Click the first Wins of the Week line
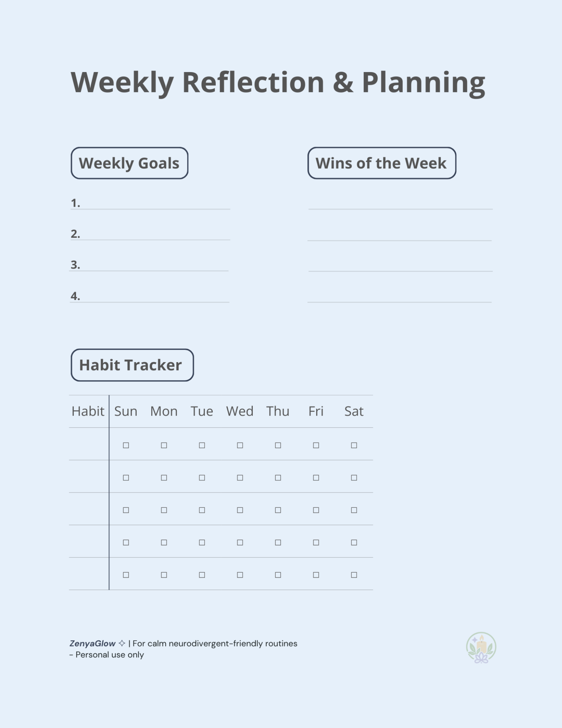 coord(400,205)
